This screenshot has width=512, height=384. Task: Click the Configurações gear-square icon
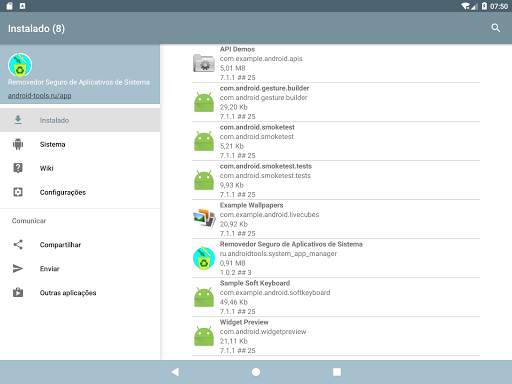coord(18,192)
